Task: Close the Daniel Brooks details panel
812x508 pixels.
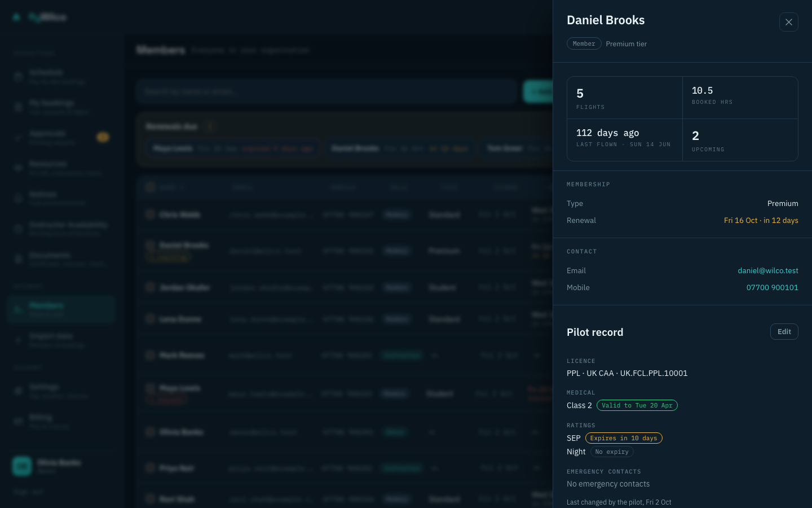Action: click(x=788, y=22)
